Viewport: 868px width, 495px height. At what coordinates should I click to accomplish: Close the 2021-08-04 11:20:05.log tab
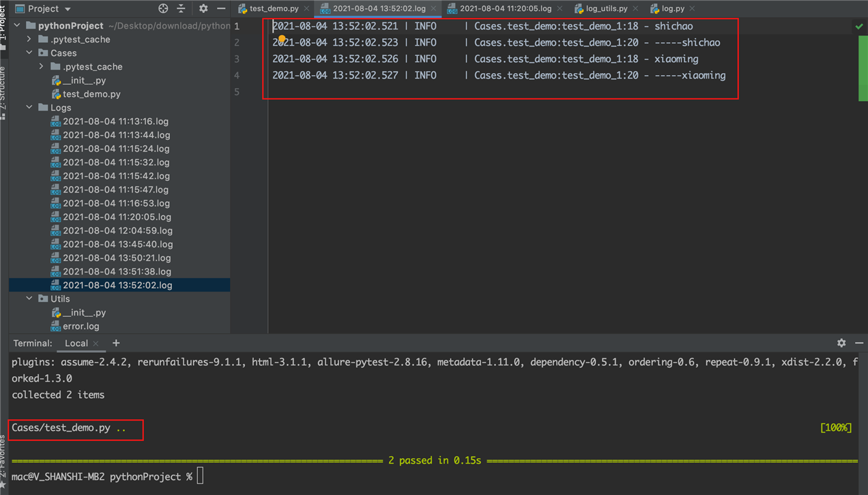point(560,9)
